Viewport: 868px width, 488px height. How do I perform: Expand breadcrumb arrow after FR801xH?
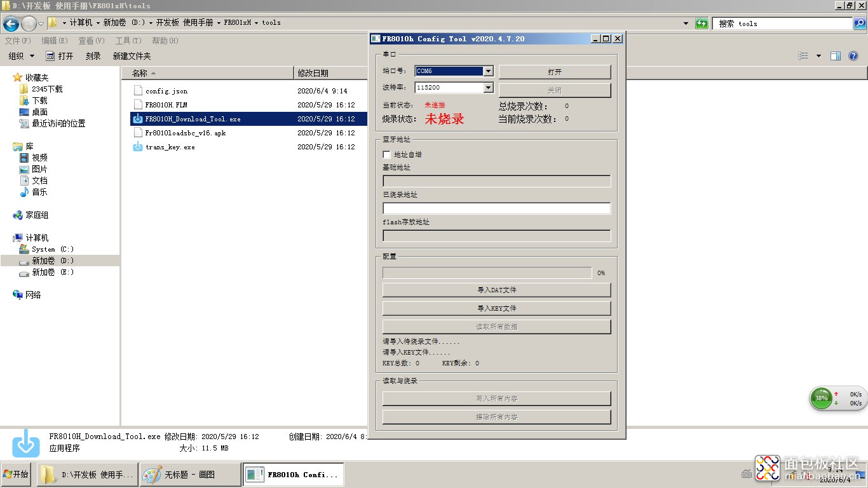coord(257,23)
